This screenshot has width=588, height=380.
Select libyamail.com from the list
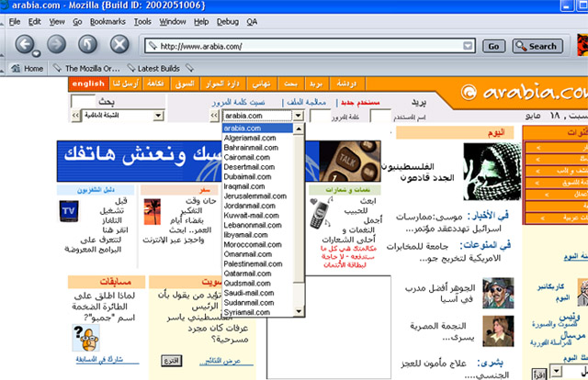click(257, 235)
